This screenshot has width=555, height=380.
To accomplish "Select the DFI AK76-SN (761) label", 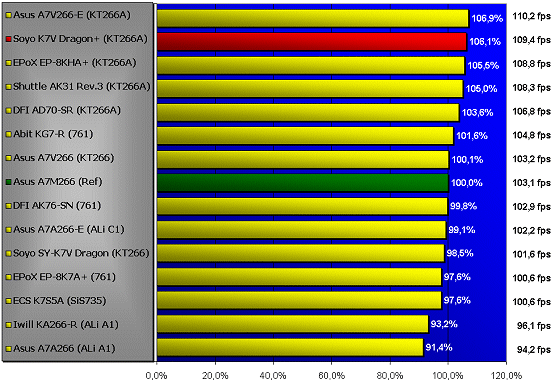I will coord(57,205).
